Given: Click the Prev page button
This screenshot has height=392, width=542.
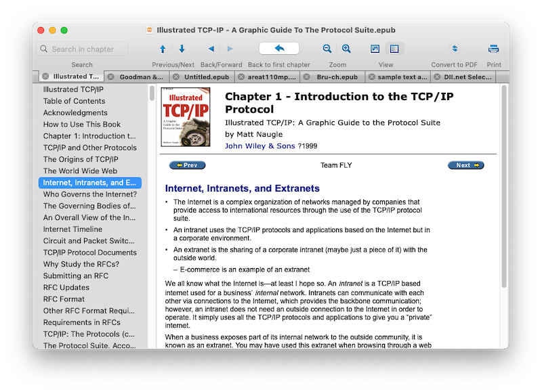Looking at the screenshot, I should 187,165.
